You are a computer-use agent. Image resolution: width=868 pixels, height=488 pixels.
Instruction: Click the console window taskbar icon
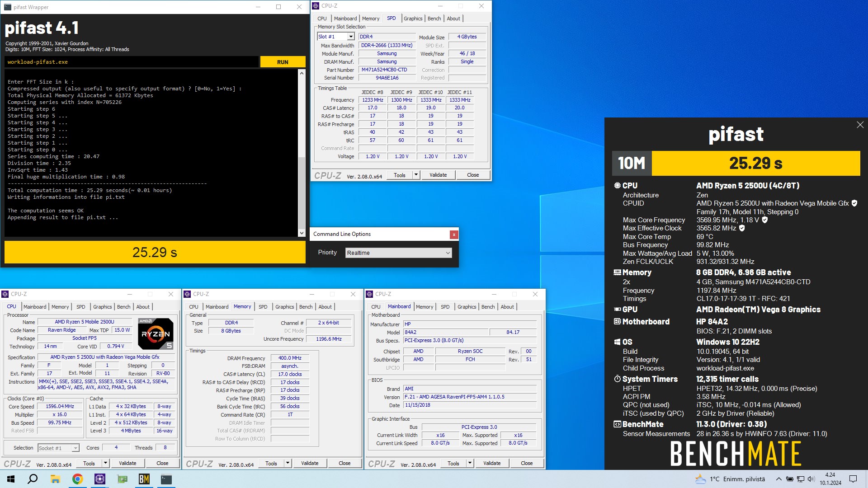[x=166, y=479]
